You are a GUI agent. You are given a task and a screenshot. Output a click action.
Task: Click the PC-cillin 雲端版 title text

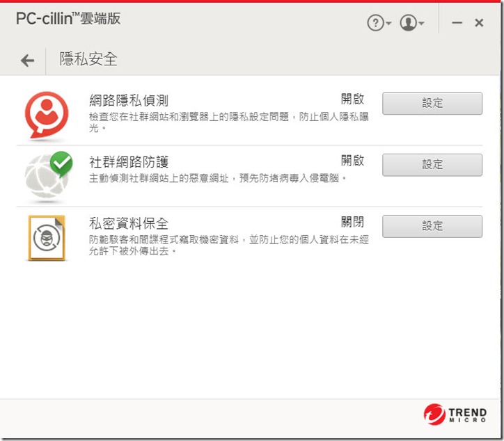tap(68, 19)
